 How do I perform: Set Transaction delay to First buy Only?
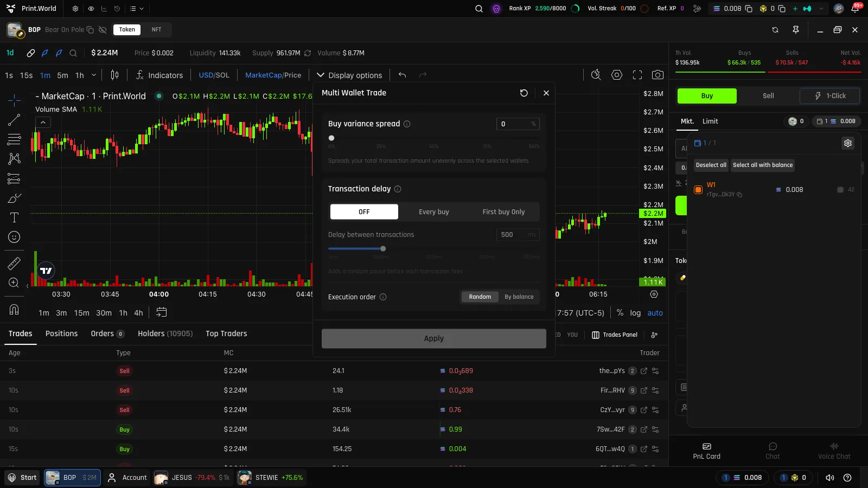[x=503, y=212]
